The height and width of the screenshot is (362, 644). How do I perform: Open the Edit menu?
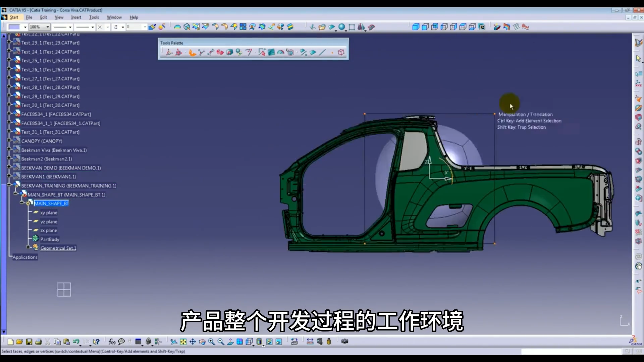tap(44, 17)
